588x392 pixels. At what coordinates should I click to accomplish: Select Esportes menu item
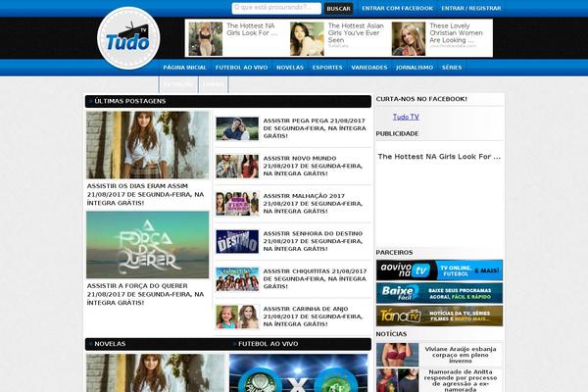327,68
